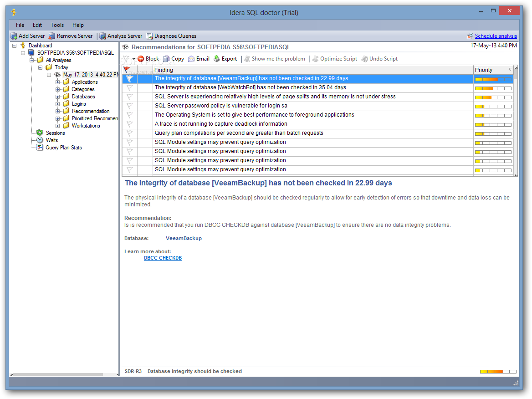Open the flag dropdown arrow in toolbar
This screenshot has width=532, height=399.
click(x=133, y=59)
